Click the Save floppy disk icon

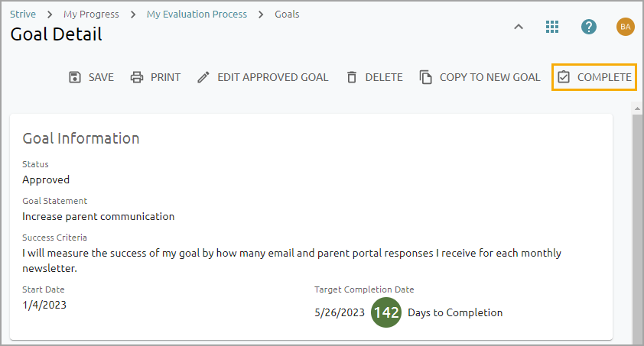pos(75,77)
